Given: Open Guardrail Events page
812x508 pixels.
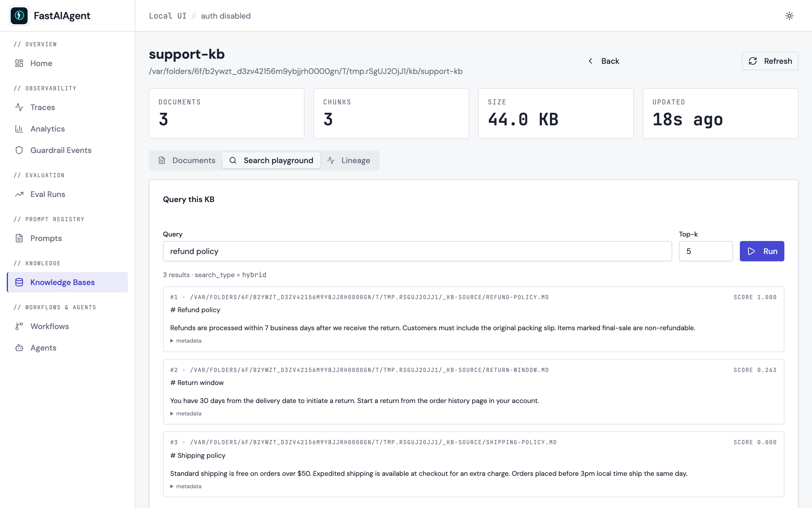Looking at the screenshot, I should point(67,150).
